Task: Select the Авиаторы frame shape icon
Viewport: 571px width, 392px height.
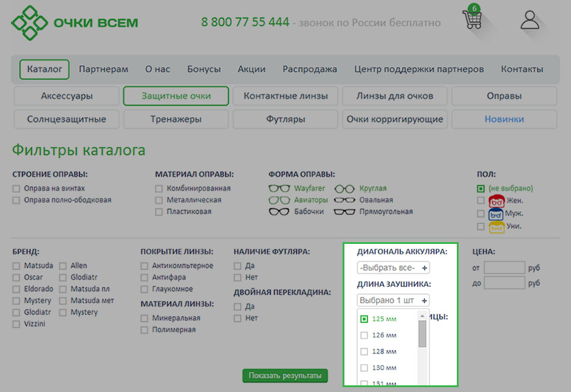Action: click(x=279, y=200)
